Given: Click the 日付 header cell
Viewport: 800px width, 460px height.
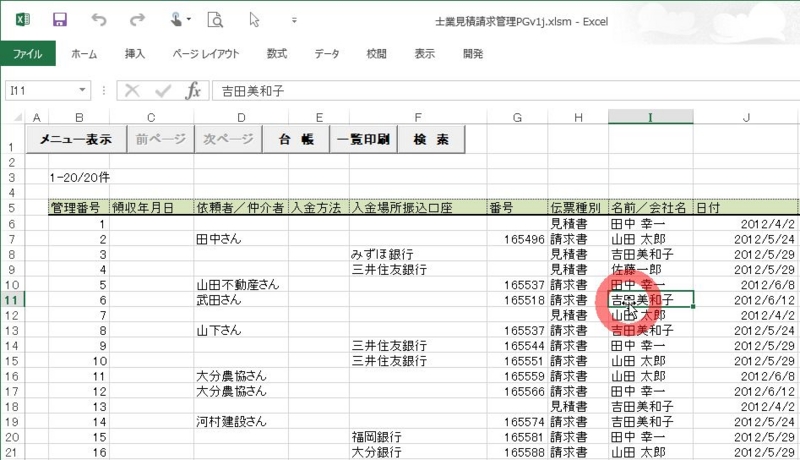Looking at the screenshot, I should tap(746, 208).
